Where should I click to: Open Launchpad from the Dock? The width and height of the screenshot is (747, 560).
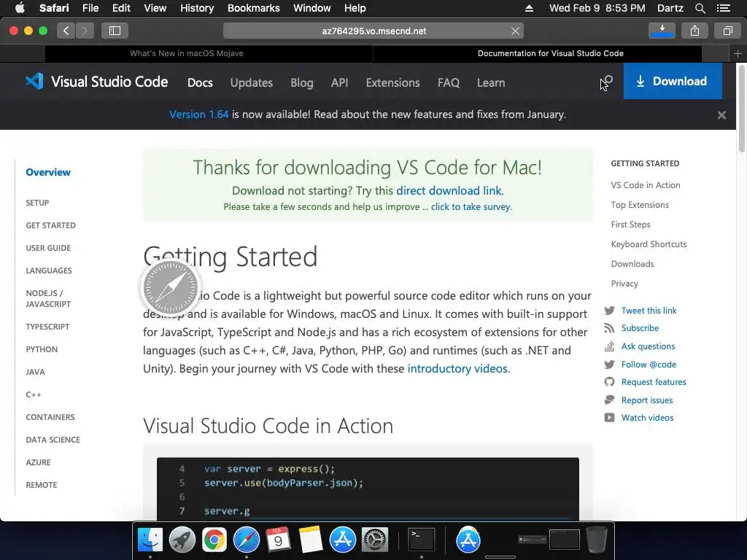coord(182,540)
